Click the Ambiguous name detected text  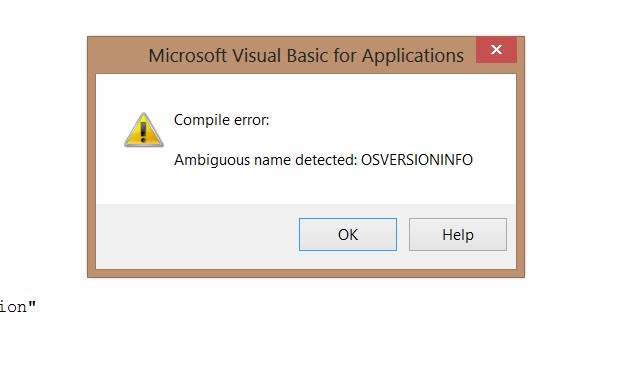click(265, 160)
